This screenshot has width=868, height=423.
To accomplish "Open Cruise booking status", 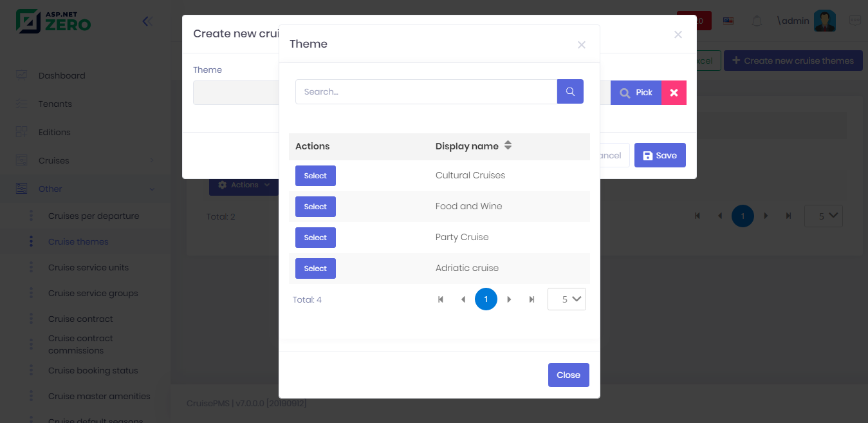I will (93, 370).
